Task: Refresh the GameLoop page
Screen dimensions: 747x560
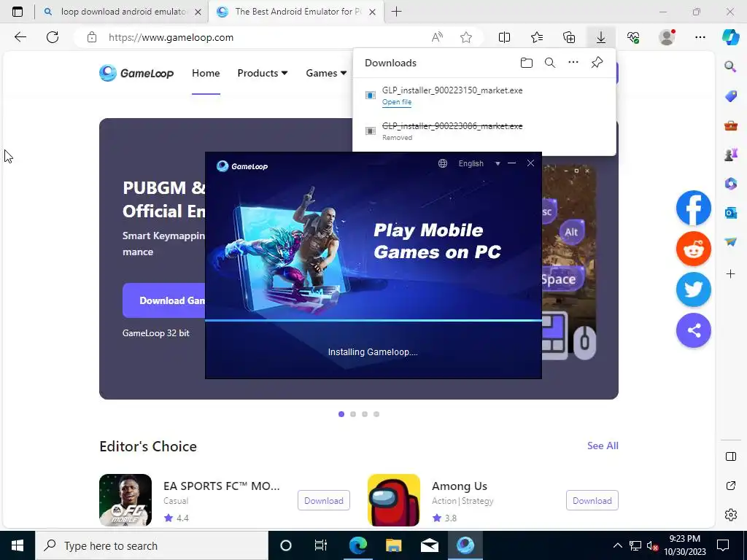Action: pyautogui.click(x=53, y=37)
